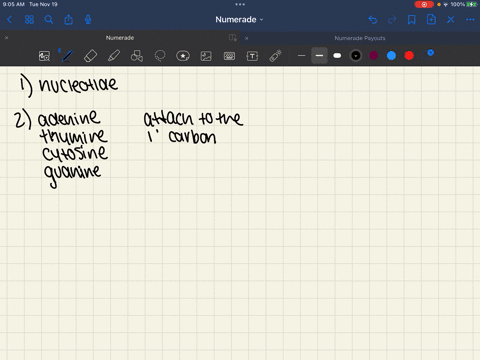Pick the blue pen color
This screenshot has width=480, height=360.
coord(391,56)
